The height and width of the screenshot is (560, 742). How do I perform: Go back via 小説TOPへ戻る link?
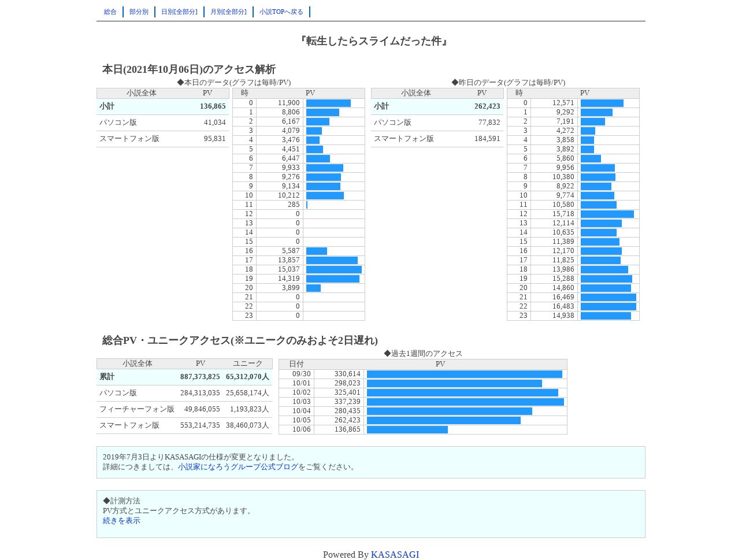[x=281, y=12]
